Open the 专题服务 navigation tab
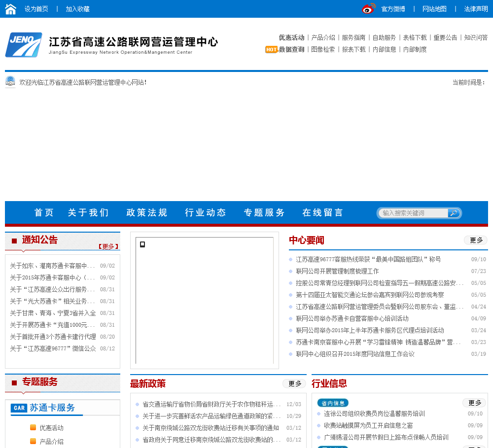The image size is (493, 448). (264, 212)
